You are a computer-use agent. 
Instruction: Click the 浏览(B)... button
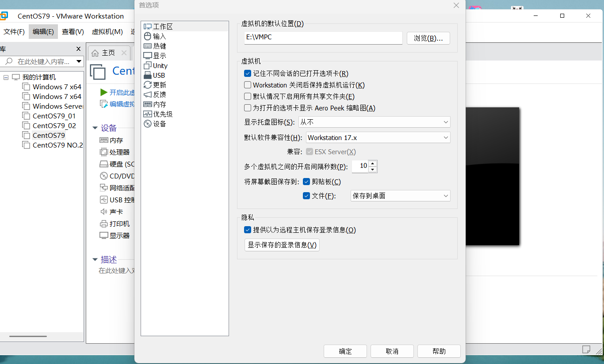(x=428, y=38)
